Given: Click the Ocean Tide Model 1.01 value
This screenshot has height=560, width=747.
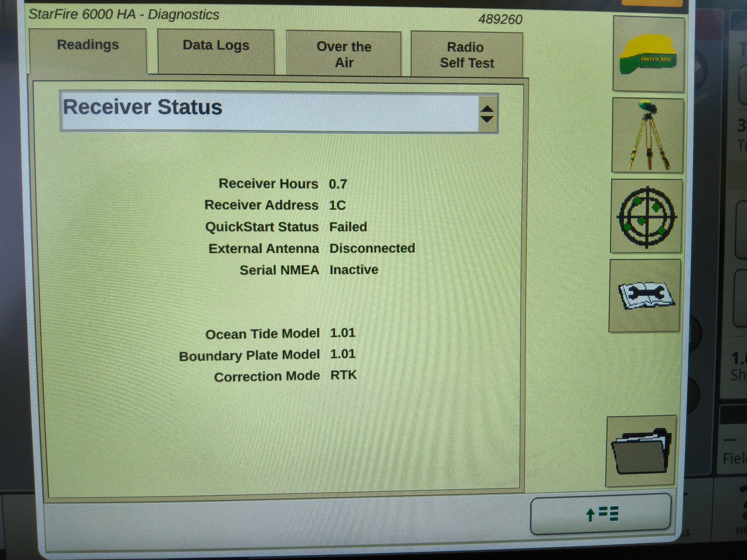Looking at the screenshot, I should (343, 333).
